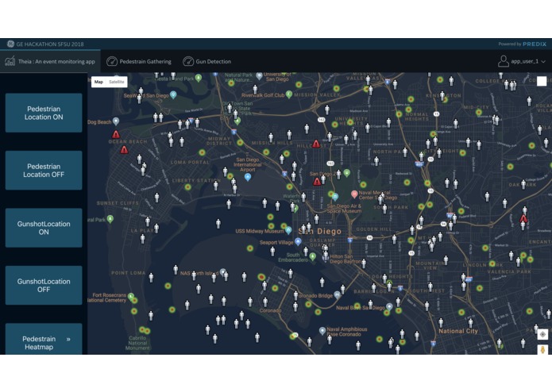Viewport: 552px width, 392px height.
Task: Select the Satellite view type
Action: (117, 82)
